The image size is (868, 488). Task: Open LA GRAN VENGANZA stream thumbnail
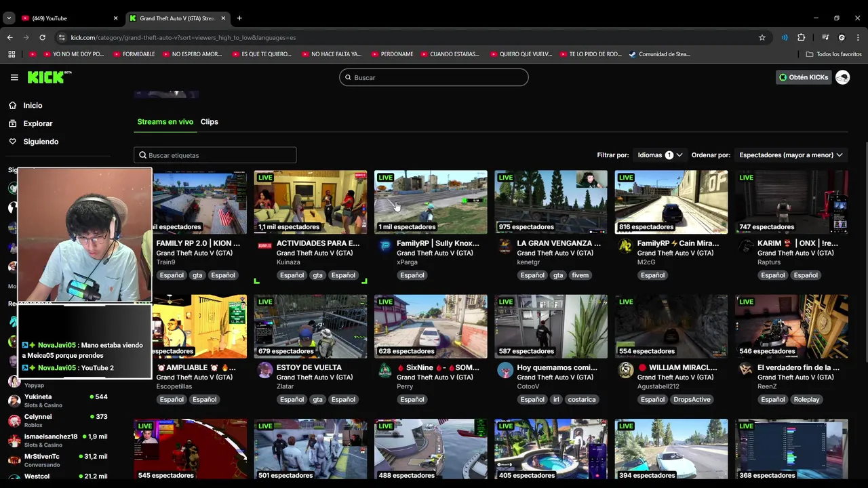(x=551, y=202)
